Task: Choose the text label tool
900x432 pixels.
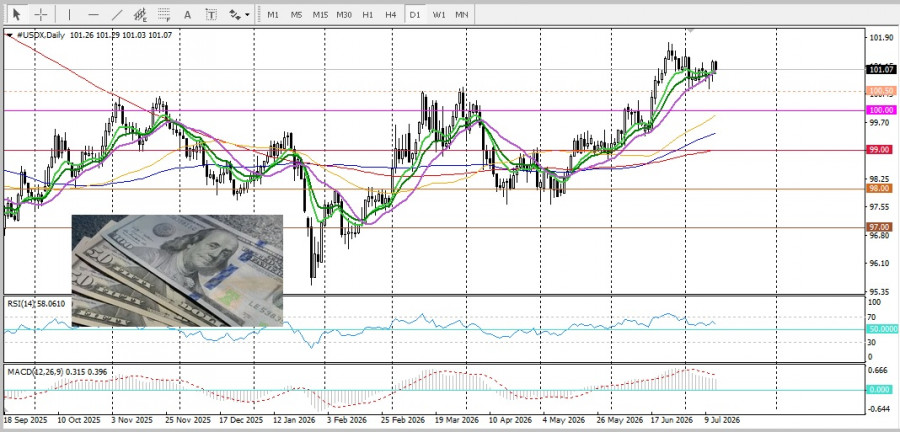Action: tap(211, 14)
